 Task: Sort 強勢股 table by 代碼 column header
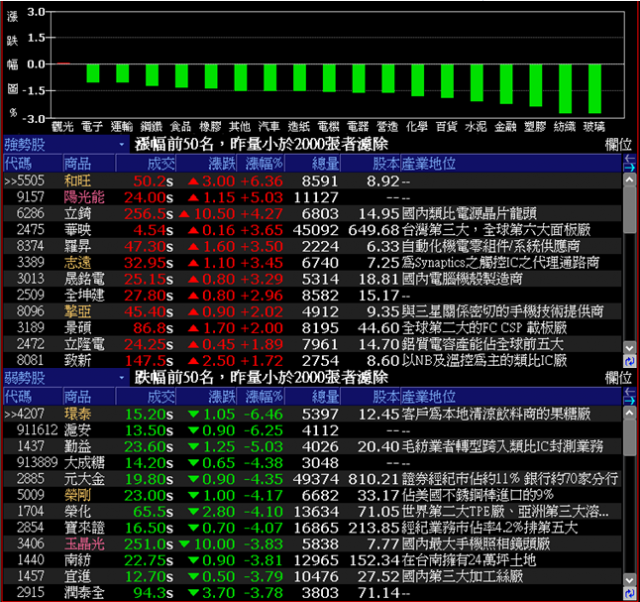click(33, 164)
